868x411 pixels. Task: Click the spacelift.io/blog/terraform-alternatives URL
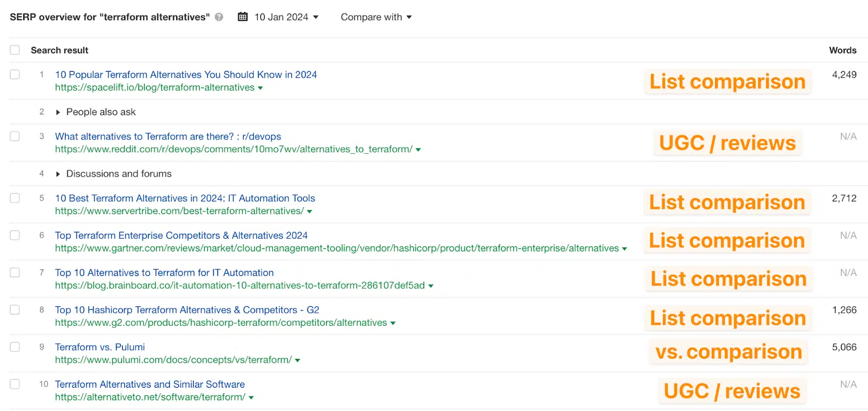(155, 87)
